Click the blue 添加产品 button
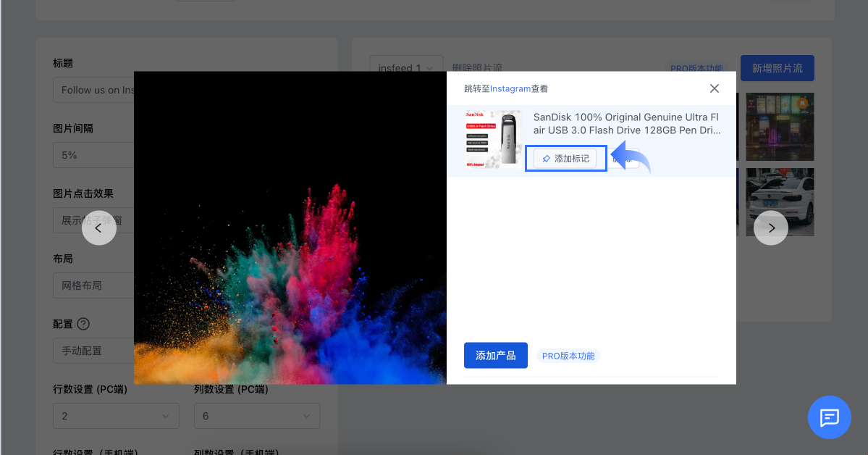 point(495,356)
